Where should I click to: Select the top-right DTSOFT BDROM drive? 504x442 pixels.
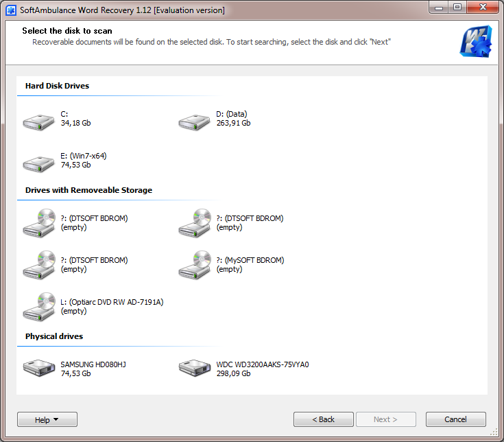pyautogui.click(x=194, y=223)
